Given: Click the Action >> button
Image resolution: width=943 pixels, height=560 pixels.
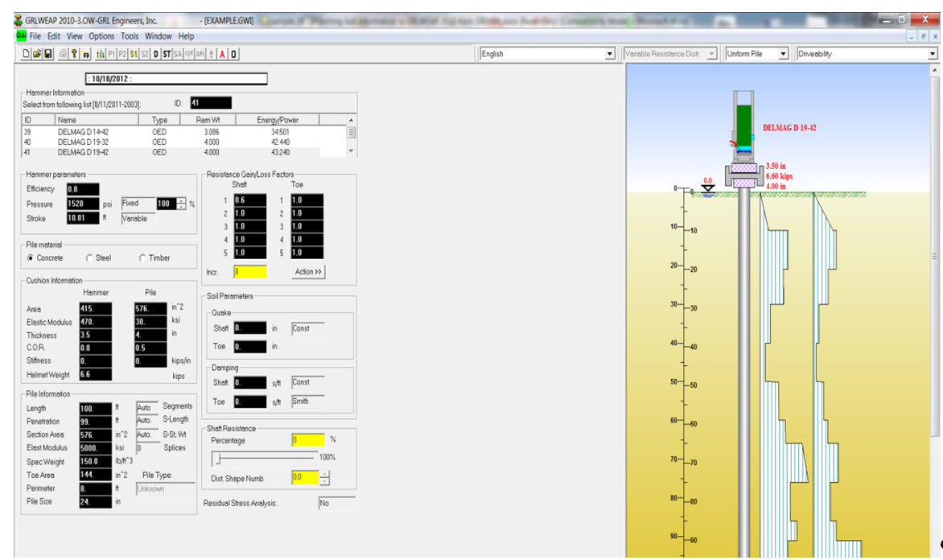Looking at the screenshot, I should 308,272.
